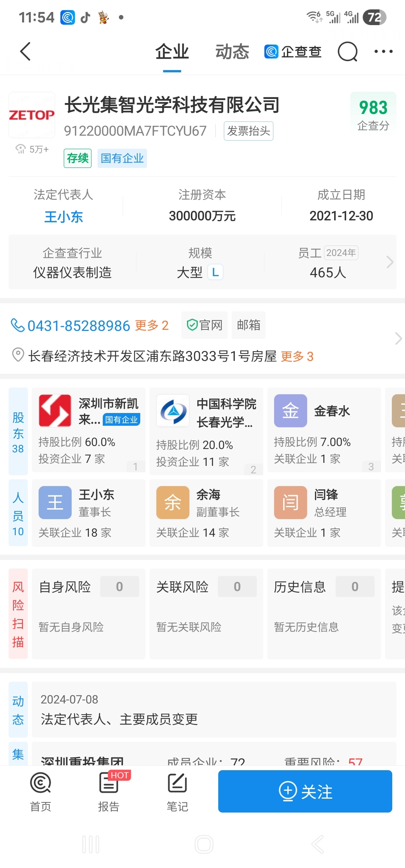Tap the 发票抬头 button
Screen dimensions: 405x868
coord(249,131)
